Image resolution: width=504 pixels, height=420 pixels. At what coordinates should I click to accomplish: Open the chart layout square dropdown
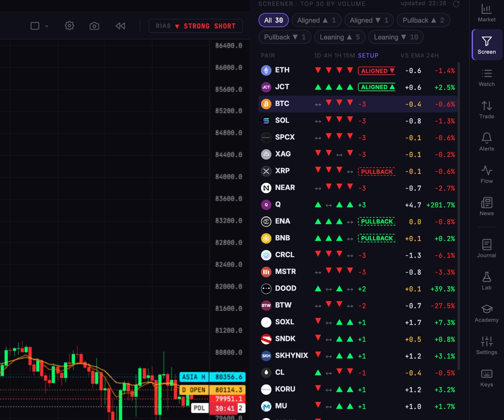pos(39,26)
